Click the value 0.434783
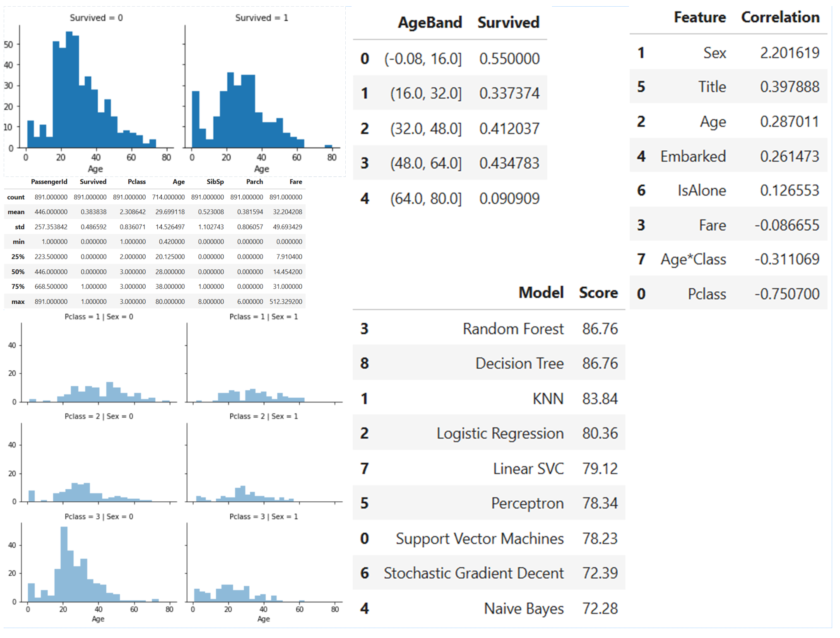 pos(509,163)
